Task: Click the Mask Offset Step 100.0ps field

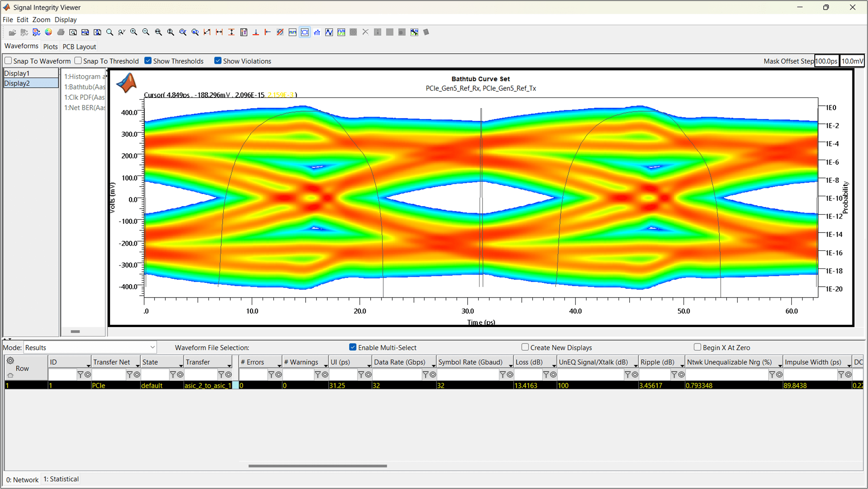Action: [826, 61]
